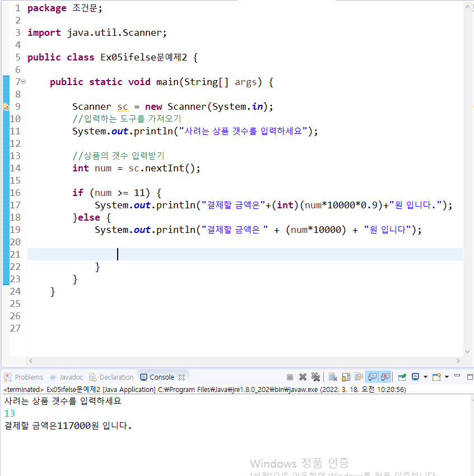The image size is (474, 476).
Task: Click the Terminate button in Console toolbar
Action: click(x=290, y=377)
